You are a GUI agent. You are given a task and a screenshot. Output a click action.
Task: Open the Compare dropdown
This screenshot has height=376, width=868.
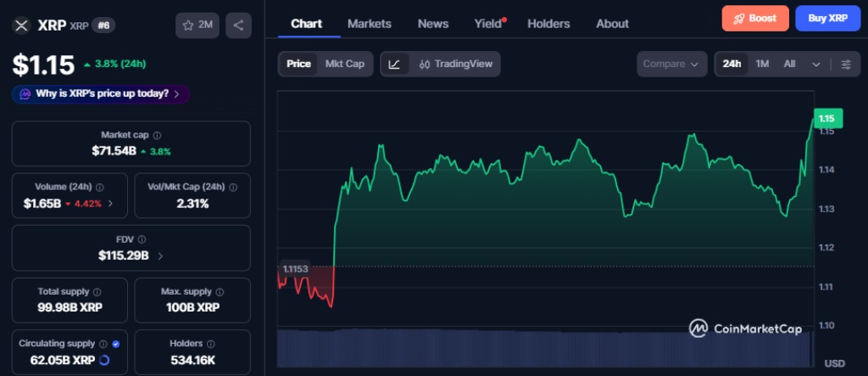[671, 65]
